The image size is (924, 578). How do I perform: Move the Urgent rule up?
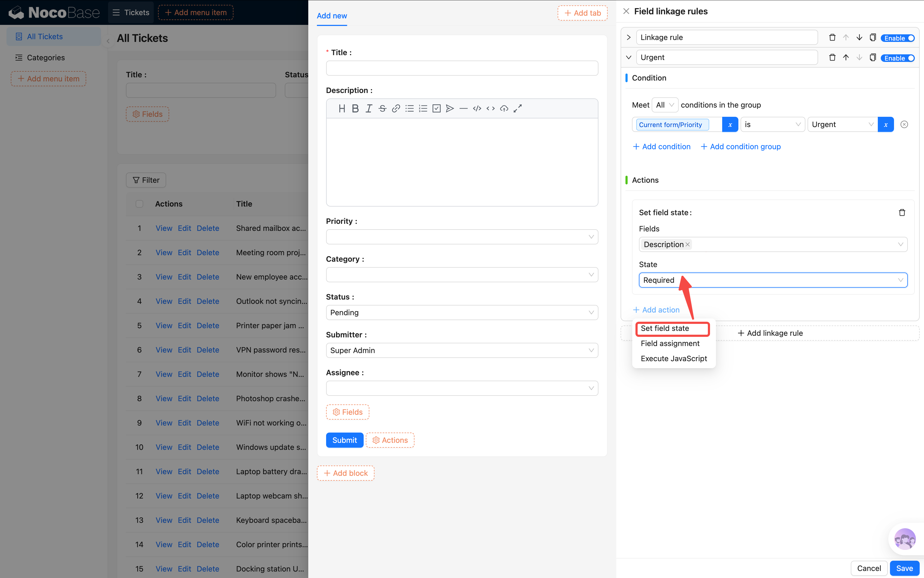(846, 58)
